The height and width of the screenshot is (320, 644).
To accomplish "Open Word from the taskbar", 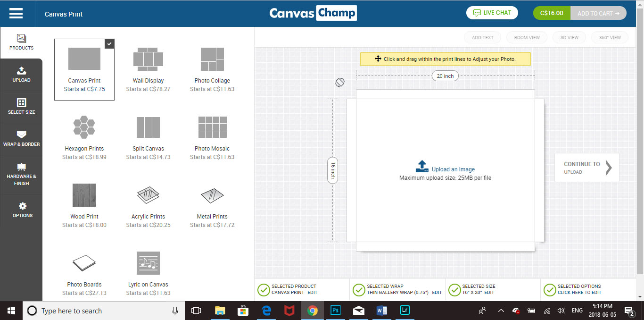I will 381,311.
